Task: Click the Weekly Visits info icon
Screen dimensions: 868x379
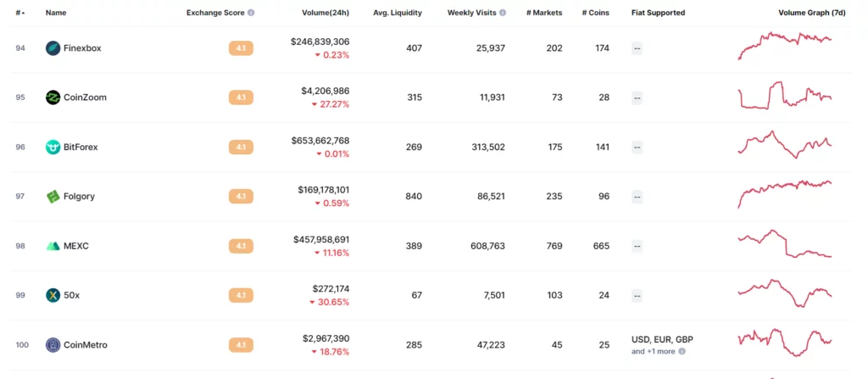Action: coord(503,14)
